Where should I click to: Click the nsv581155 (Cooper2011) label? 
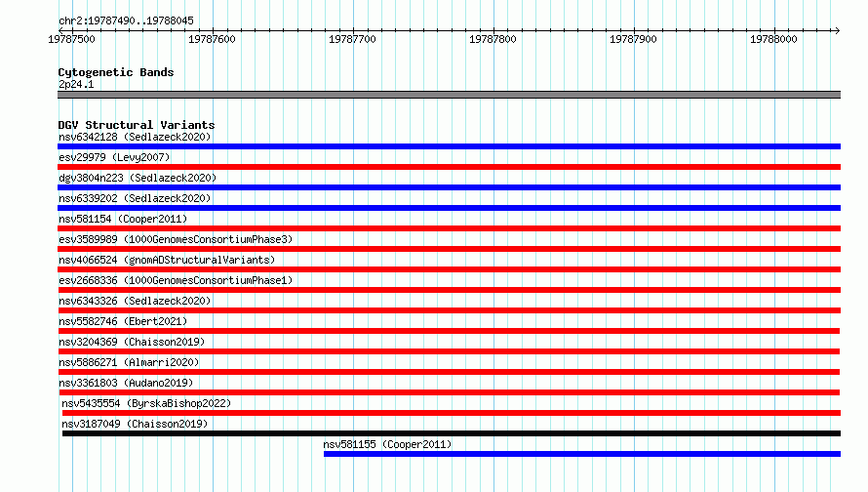(x=387, y=444)
